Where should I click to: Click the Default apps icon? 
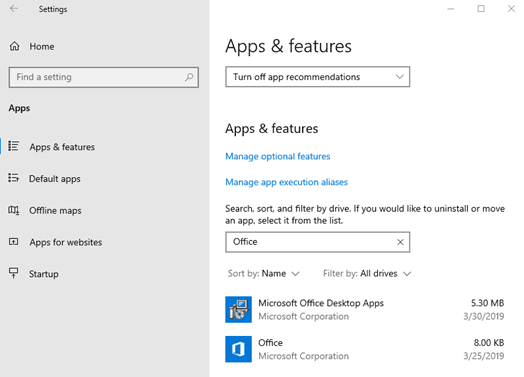coord(14,178)
